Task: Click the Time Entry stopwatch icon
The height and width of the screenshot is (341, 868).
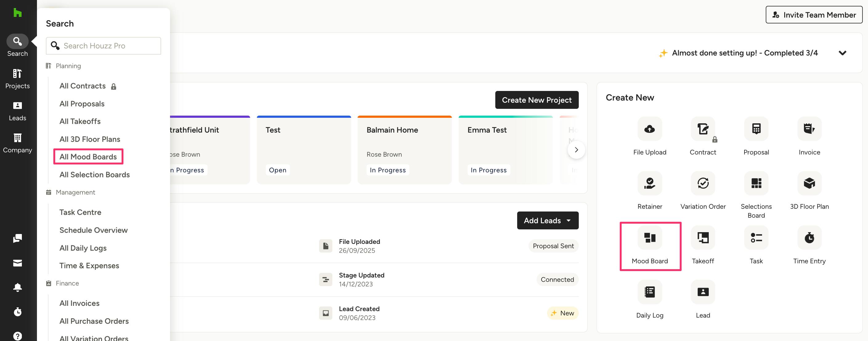Action: 809,238
